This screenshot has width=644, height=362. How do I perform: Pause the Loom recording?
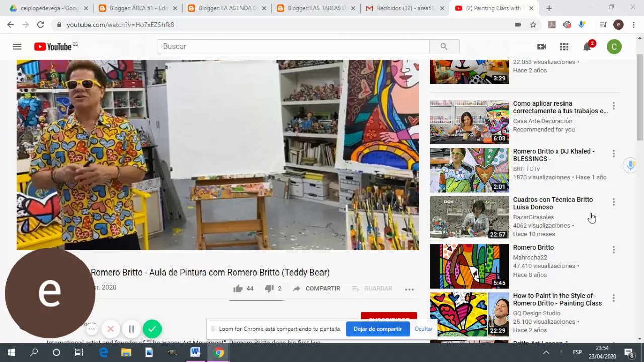tap(131, 329)
